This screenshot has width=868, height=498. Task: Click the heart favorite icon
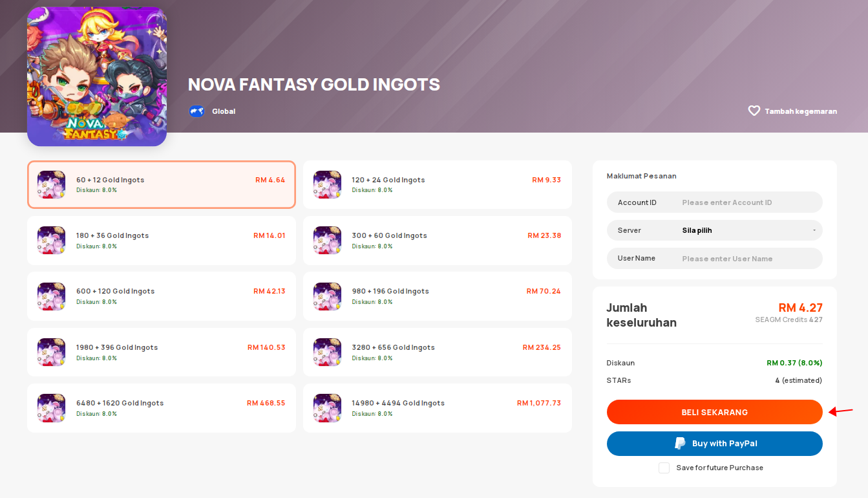(754, 111)
